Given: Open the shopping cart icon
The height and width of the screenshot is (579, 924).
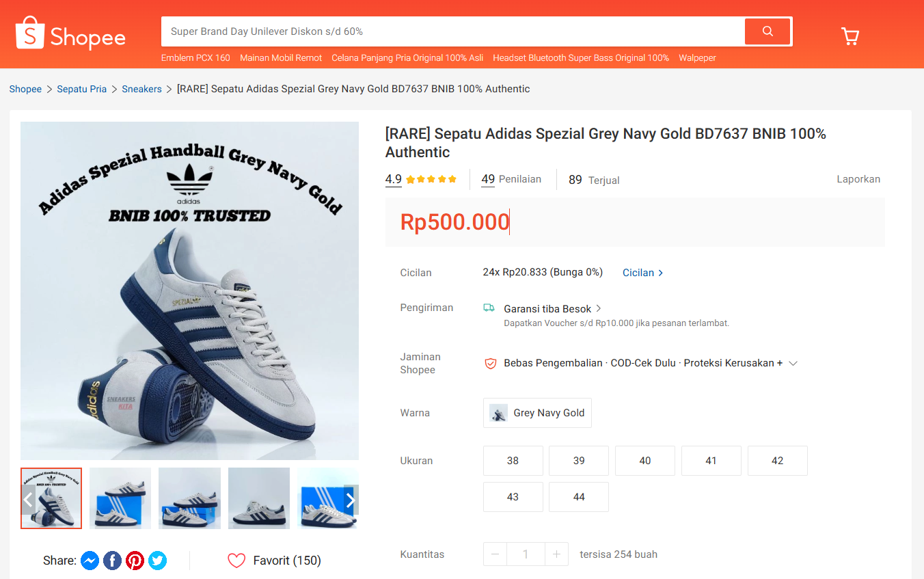Looking at the screenshot, I should pyautogui.click(x=850, y=36).
